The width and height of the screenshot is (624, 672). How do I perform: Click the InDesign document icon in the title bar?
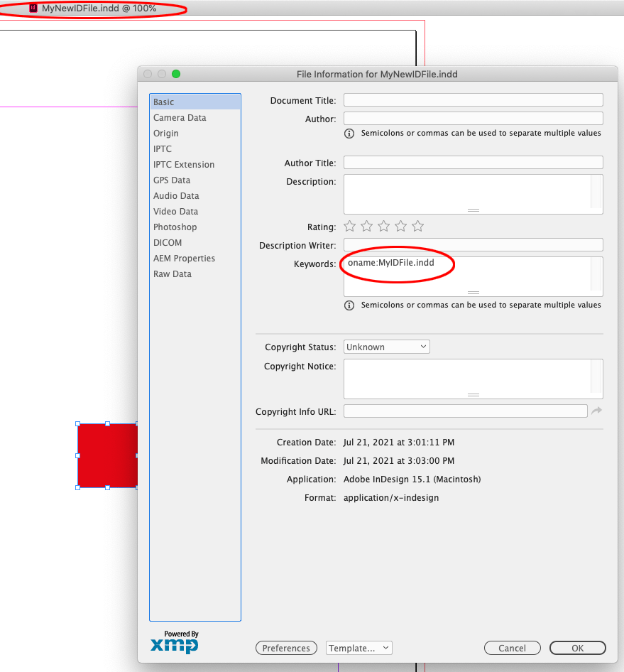pyautogui.click(x=32, y=9)
